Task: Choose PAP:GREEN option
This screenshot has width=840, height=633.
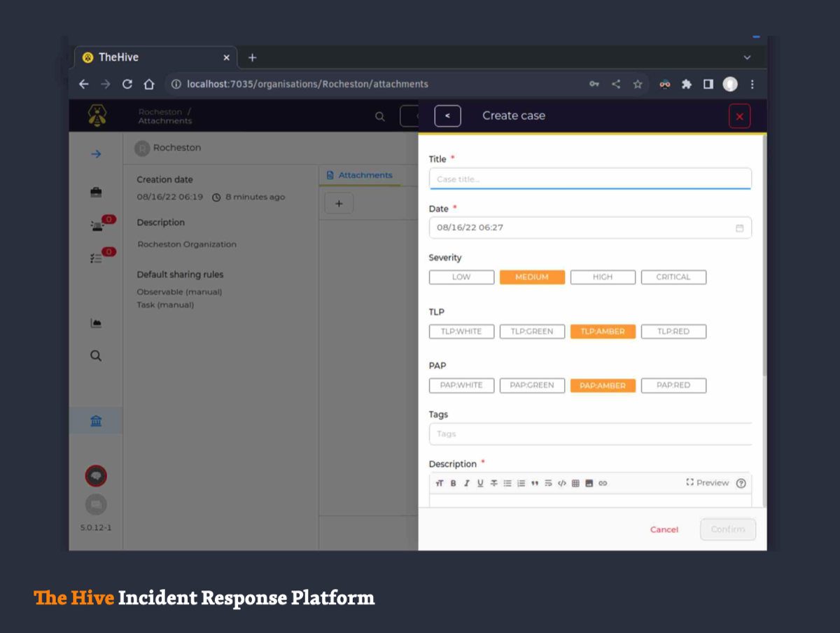Action: coord(532,385)
